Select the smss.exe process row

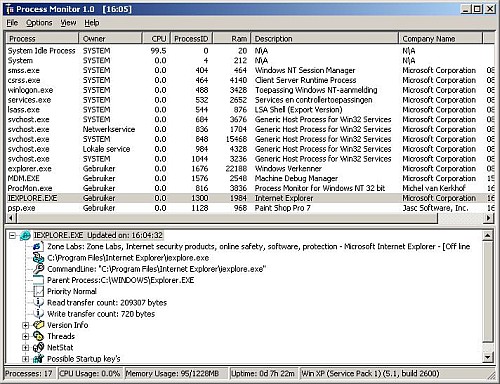250,70
